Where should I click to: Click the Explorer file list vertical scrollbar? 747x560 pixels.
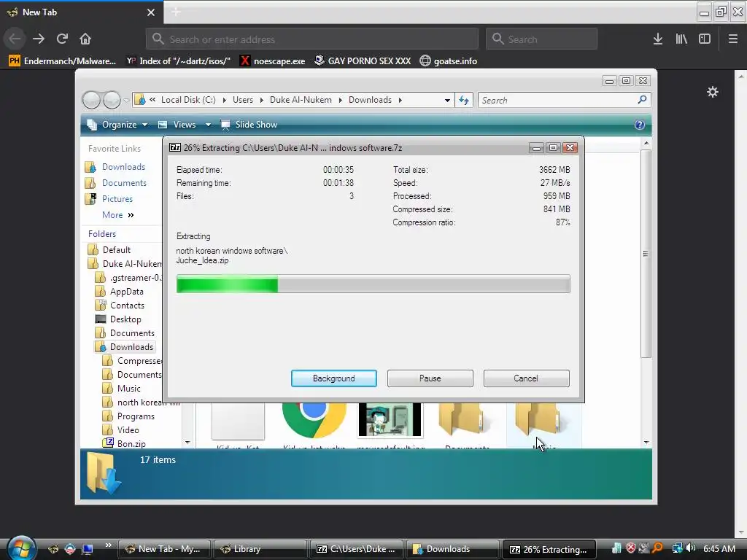pos(646,253)
